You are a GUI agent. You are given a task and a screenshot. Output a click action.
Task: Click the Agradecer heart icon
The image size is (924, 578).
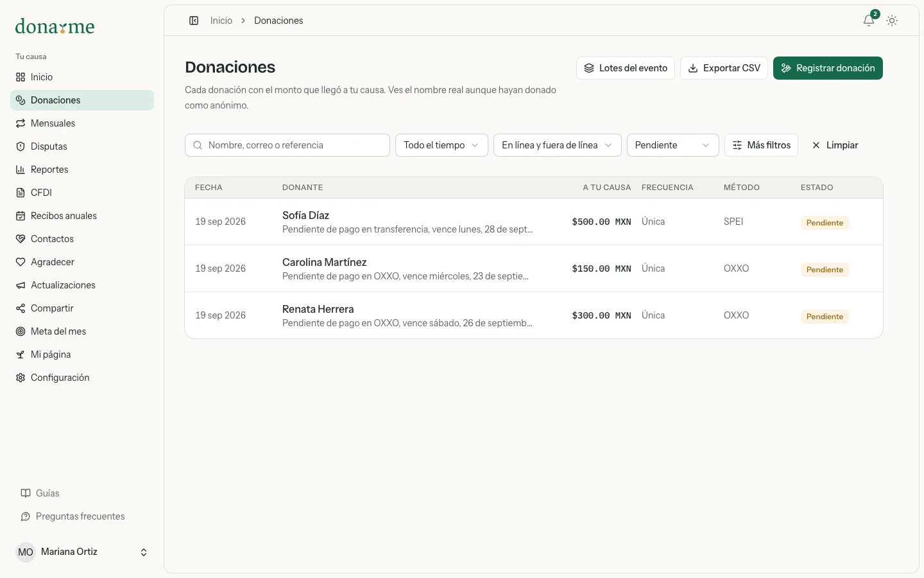(21, 262)
